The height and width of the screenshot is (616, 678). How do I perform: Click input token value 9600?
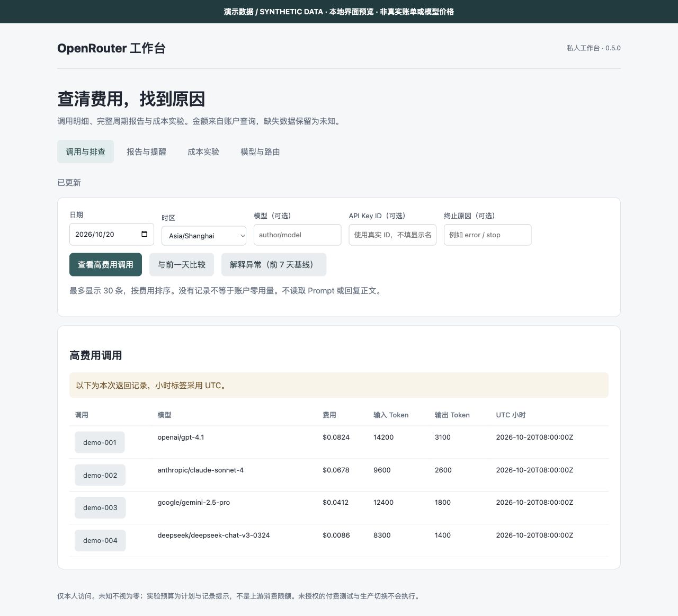[382, 470]
